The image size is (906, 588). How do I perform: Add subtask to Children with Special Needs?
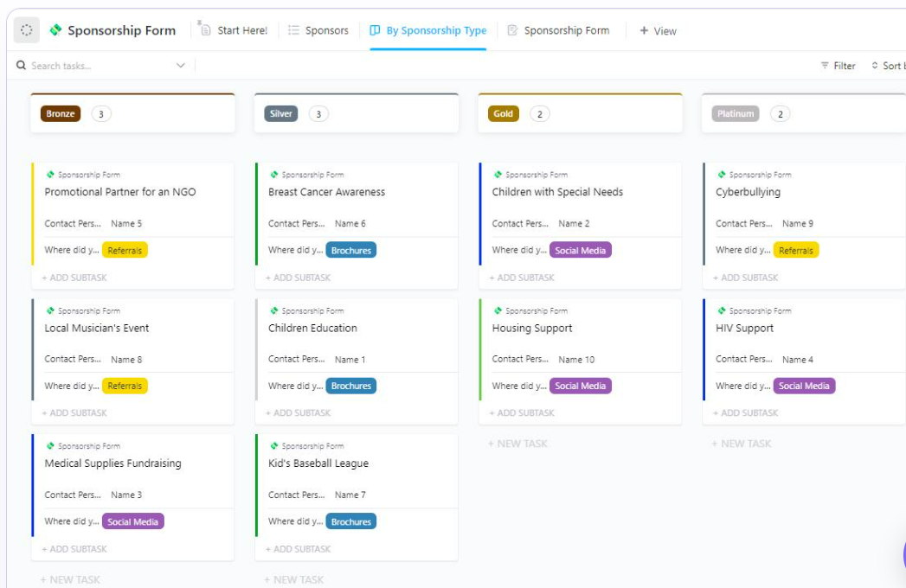point(522,278)
